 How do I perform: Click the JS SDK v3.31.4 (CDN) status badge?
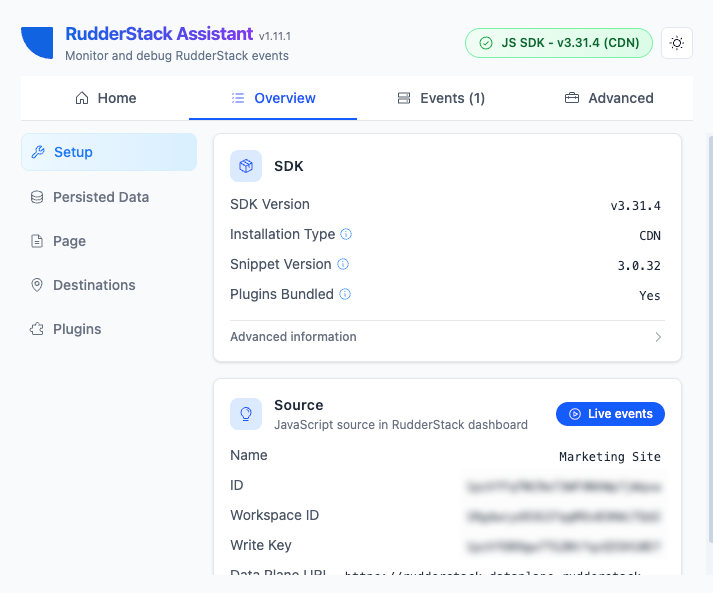[558, 43]
